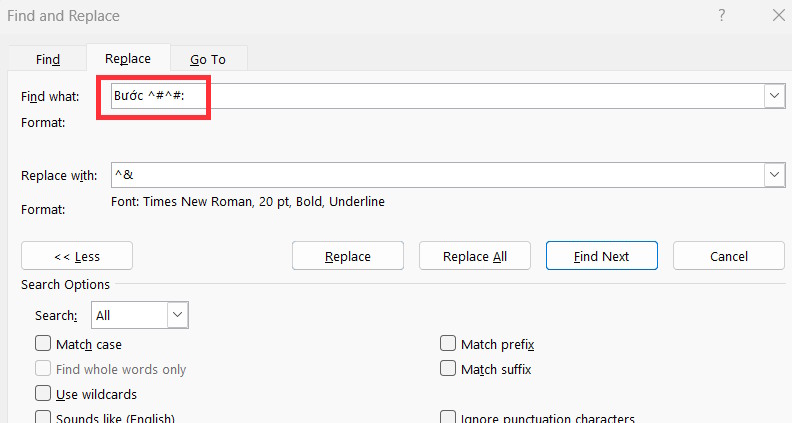Screen dimensions: 792x423
Task: Enable the Sounds like (English) checkbox
Action: click(x=43, y=417)
